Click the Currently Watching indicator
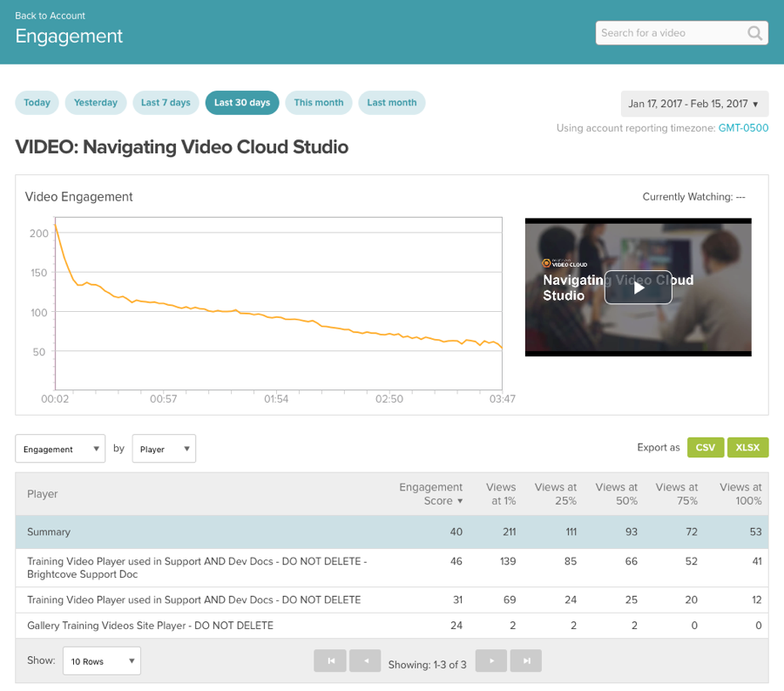Screen dimensions: 784x691 click(x=694, y=197)
